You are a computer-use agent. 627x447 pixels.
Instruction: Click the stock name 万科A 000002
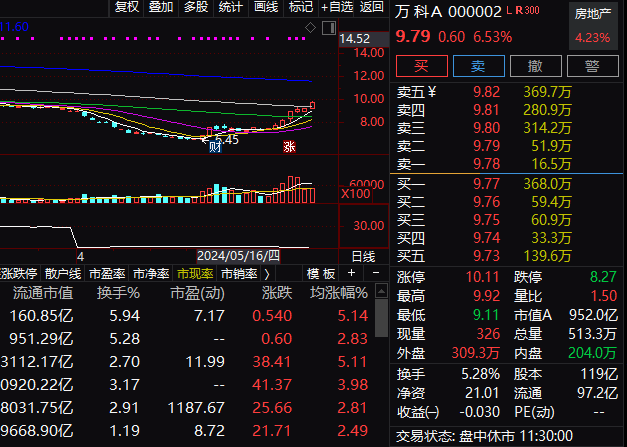[x=448, y=12]
